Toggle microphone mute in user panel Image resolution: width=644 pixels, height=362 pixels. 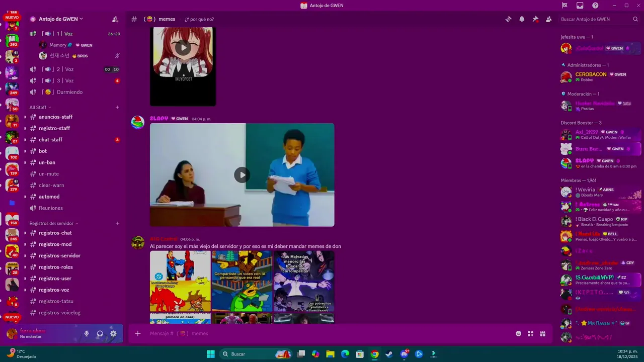coord(87,333)
